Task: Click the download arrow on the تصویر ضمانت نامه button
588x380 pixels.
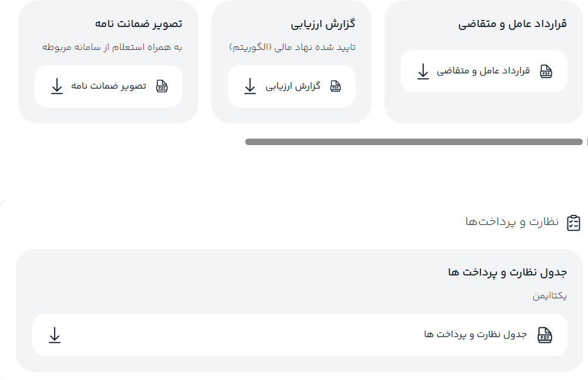Action: pos(56,86)
